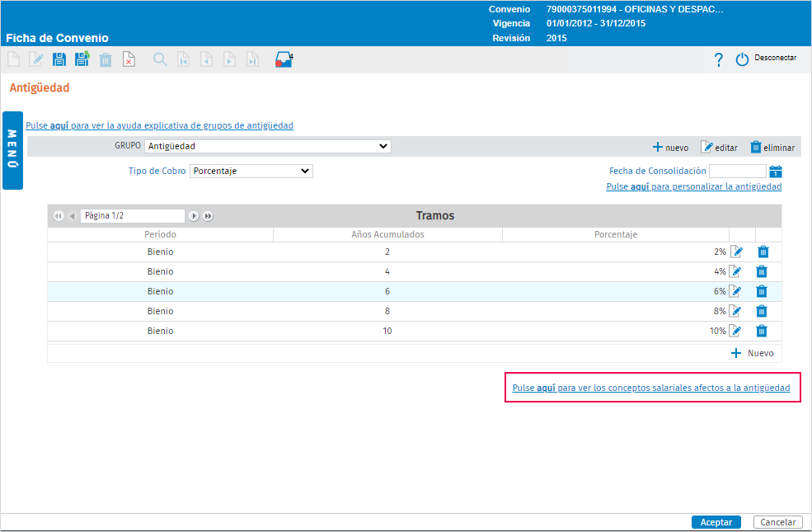812x532 pixels.
Task: Open the Tipo de Cobro dropdown
Action: (251, 171)
